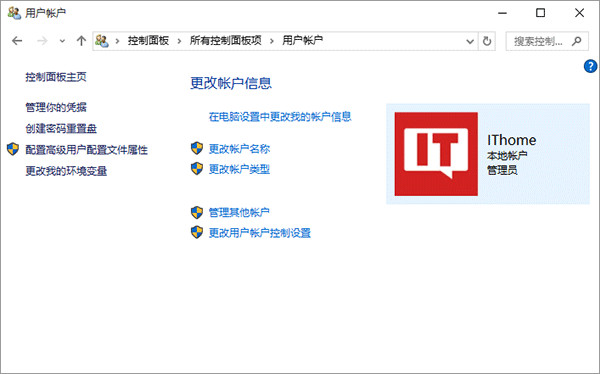This screenshot has height=374, width=600.
Task: Expand the address bar history dropdown
Action: point(470,41)
